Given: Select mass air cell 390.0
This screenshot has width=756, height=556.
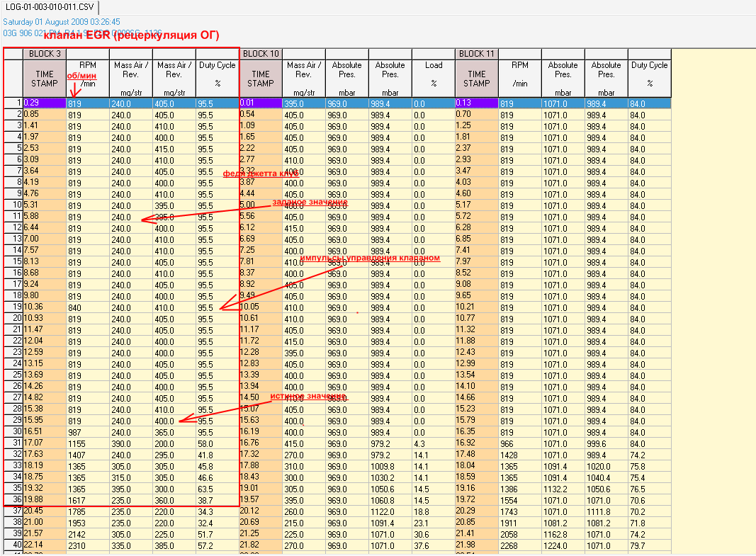Looking at the screenshot, I should (130, 443).
